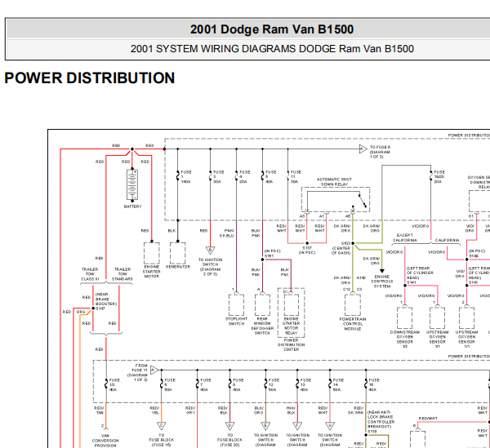Click the 'FUSE 6 40A' label
This screenshot has width=490, height=448.
[270, 177]
